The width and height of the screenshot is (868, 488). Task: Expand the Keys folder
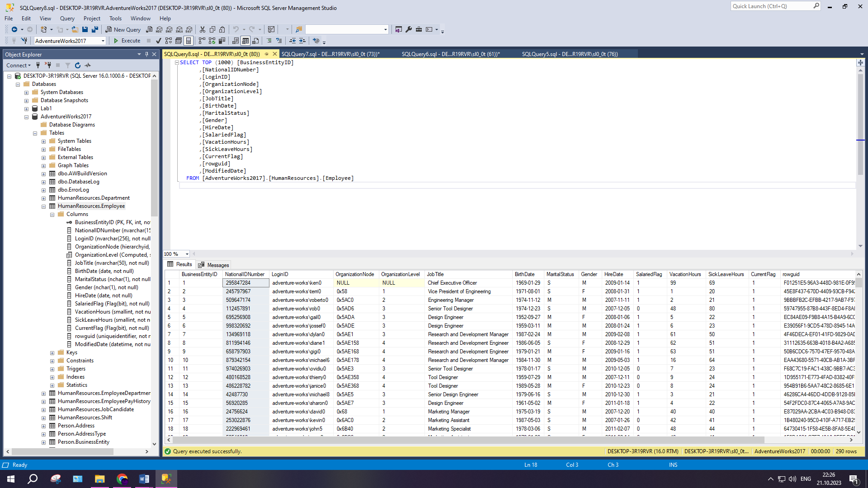(52, 353)
